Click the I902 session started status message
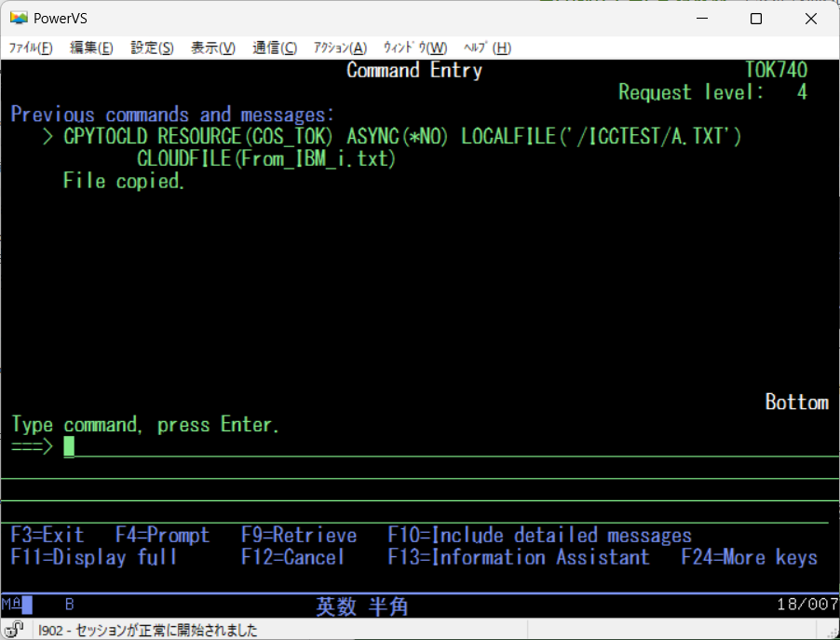 pos(148,630)
